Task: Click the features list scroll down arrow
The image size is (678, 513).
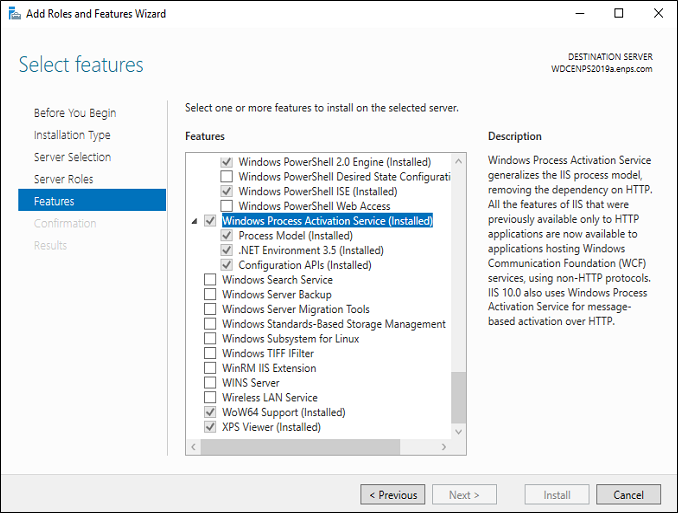Action: [x=459, y=432]
